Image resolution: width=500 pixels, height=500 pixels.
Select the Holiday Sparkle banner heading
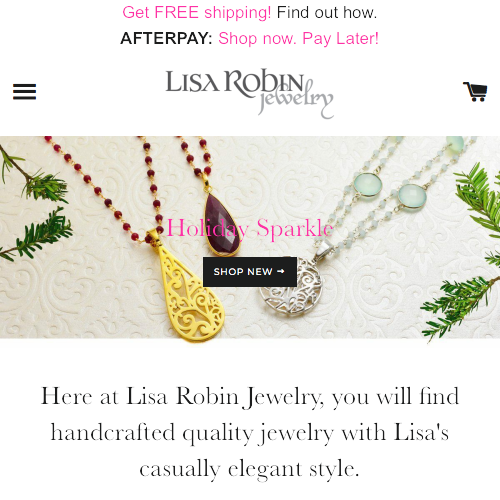(250, 229)
